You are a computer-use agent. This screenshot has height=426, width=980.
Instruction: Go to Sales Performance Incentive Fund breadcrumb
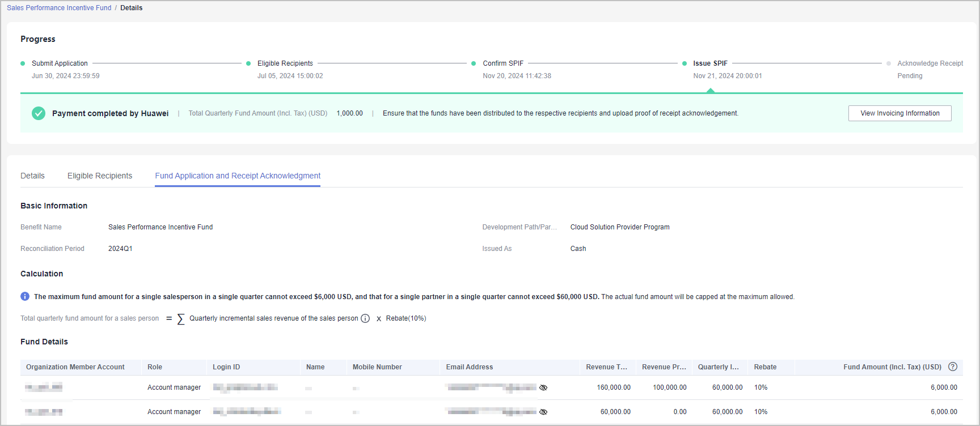click(59, 8)
